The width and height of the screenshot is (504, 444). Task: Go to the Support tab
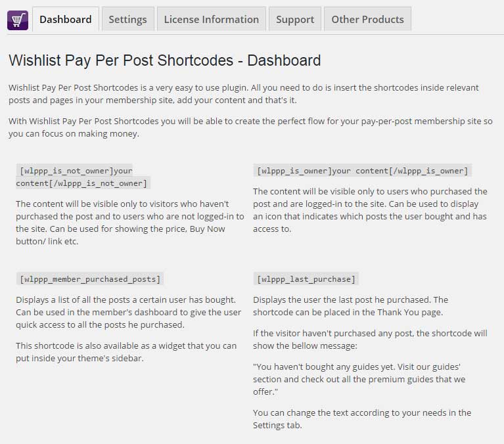pos(295,19)
